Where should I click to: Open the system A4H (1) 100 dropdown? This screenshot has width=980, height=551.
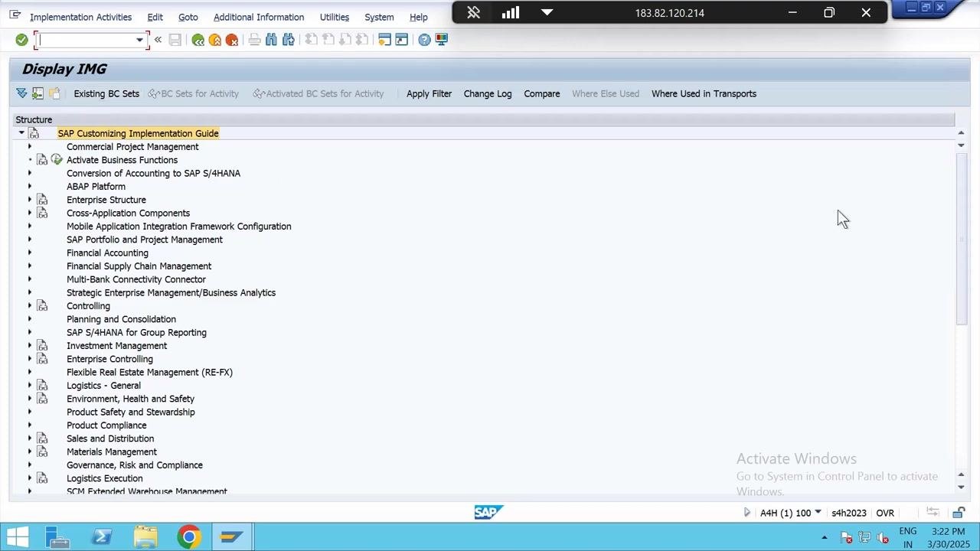coord(818,513)
